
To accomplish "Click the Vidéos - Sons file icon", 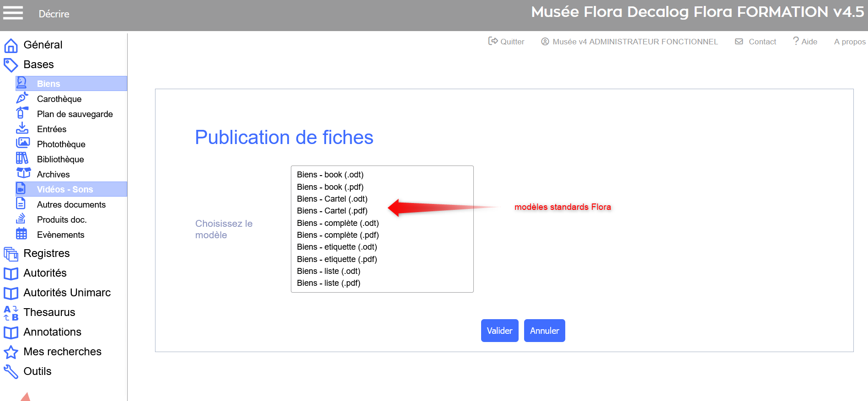I will (x=21, y=188).
